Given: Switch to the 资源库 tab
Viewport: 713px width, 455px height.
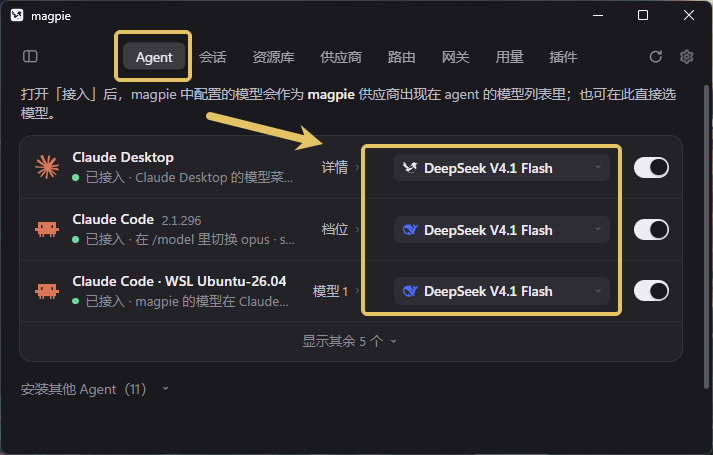Looking at the screenshot, I should (273, 57).
